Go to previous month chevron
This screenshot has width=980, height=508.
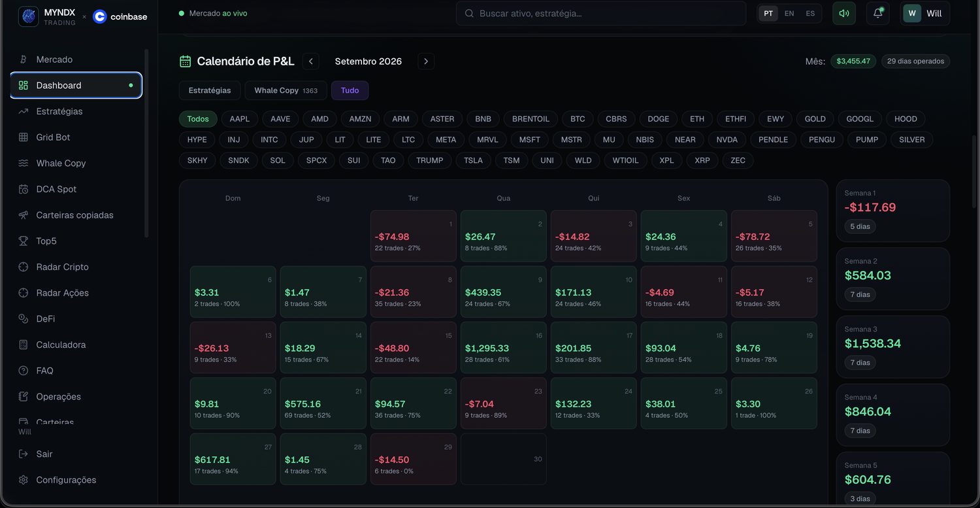[311, 61]
